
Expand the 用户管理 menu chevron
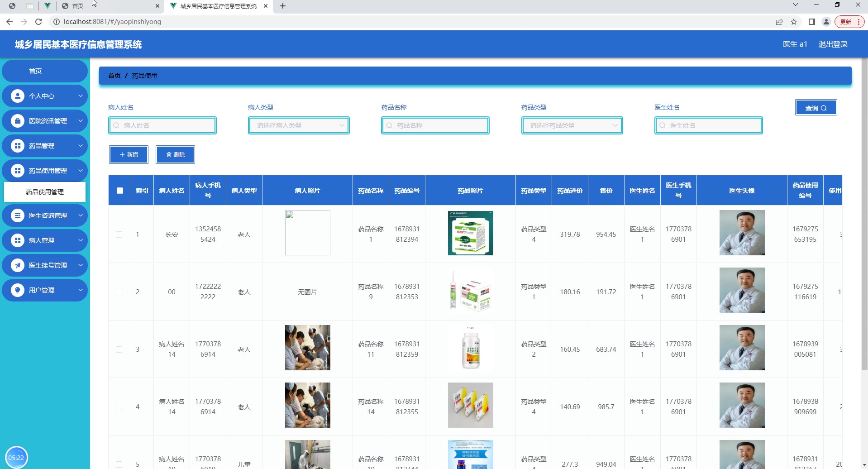[81, 290]
